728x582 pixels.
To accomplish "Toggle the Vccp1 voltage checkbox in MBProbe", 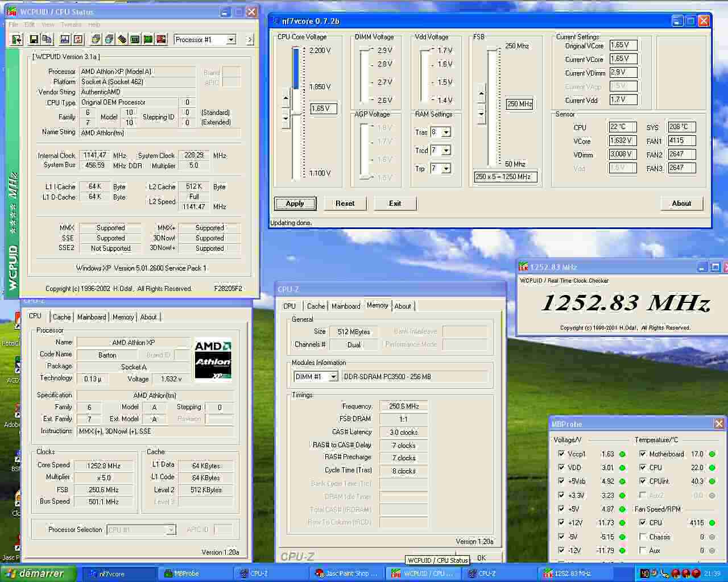I will 561,454.
